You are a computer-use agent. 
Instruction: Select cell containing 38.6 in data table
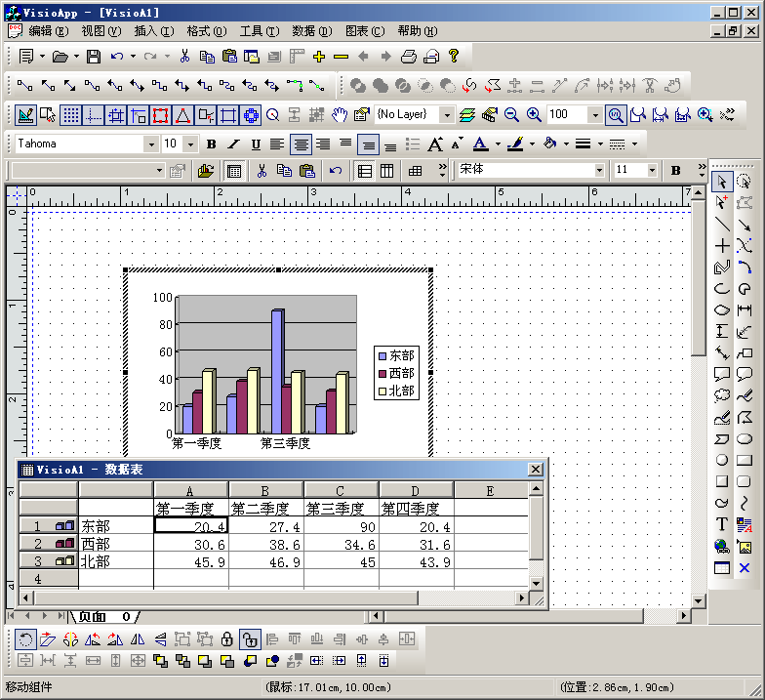click(x=265, y=544)
